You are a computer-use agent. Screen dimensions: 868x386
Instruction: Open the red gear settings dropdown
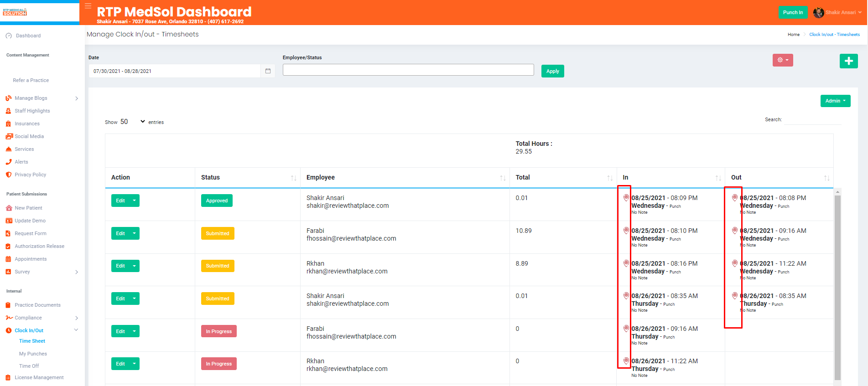[x=783, y=60]
